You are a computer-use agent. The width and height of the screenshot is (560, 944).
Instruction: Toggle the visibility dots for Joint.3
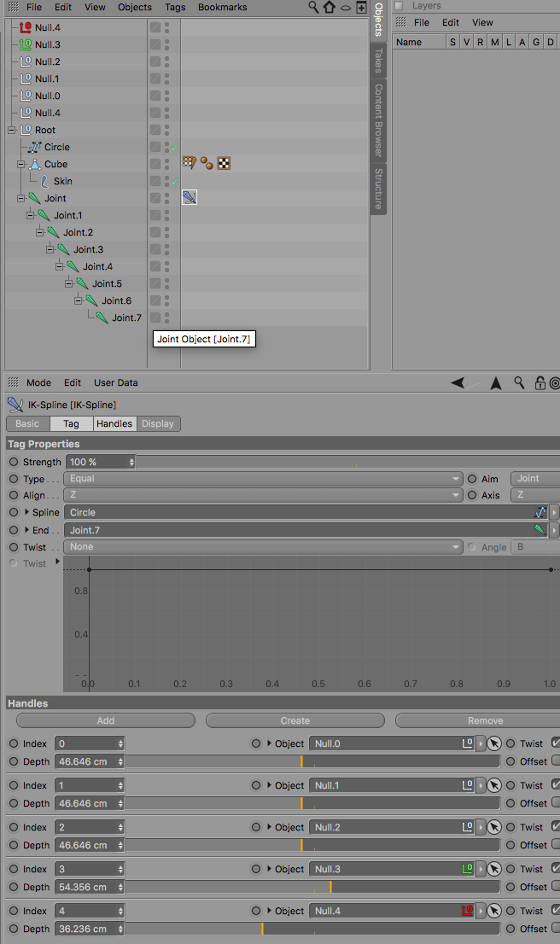point(166,249)
